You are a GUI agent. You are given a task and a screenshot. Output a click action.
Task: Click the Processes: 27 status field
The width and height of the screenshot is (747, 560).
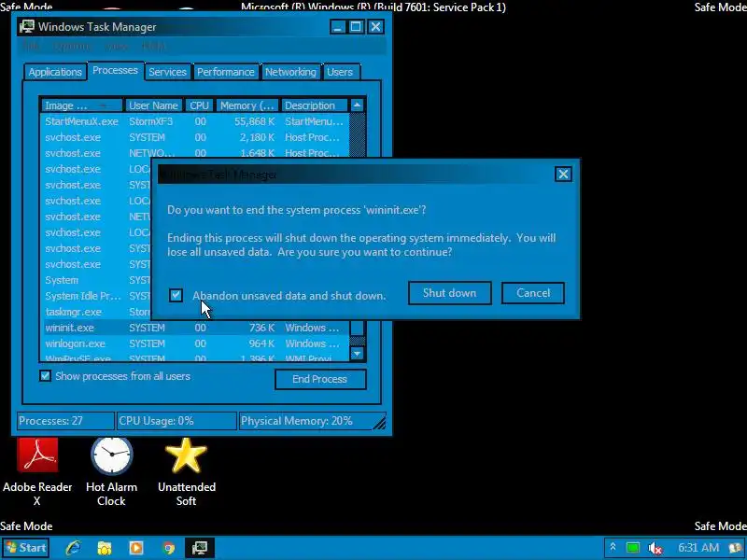coord(65,421)
